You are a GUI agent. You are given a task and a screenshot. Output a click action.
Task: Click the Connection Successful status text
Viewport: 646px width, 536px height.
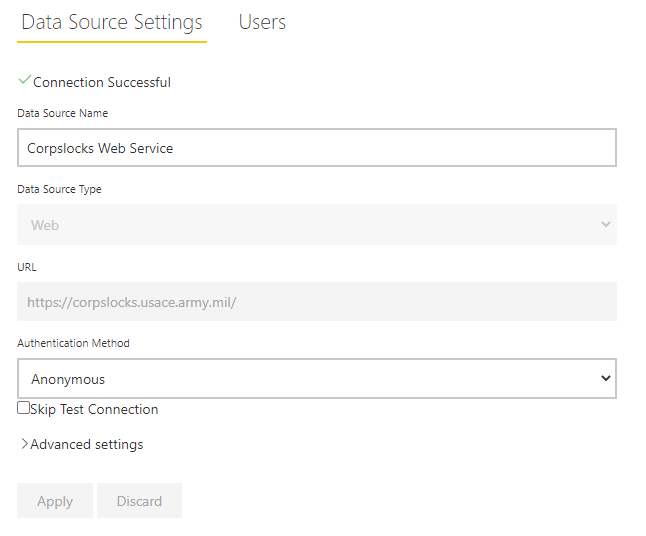point(102,83)
